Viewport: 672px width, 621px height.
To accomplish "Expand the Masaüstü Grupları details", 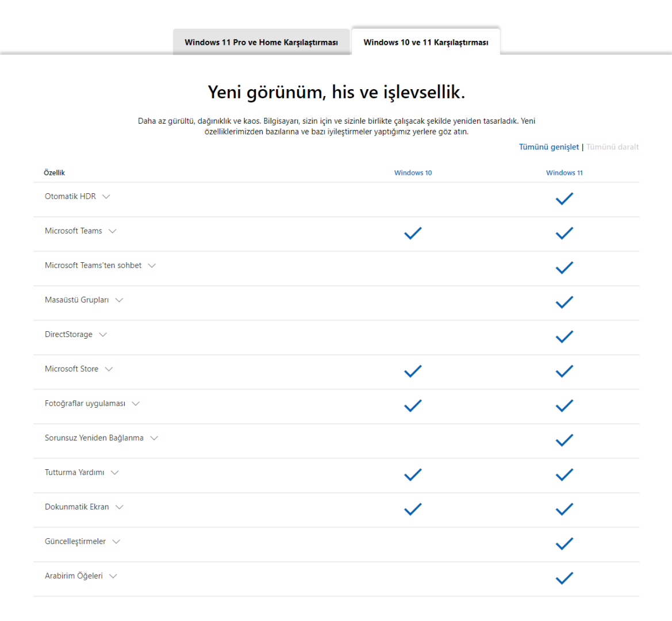I will [x=119, y=300].
